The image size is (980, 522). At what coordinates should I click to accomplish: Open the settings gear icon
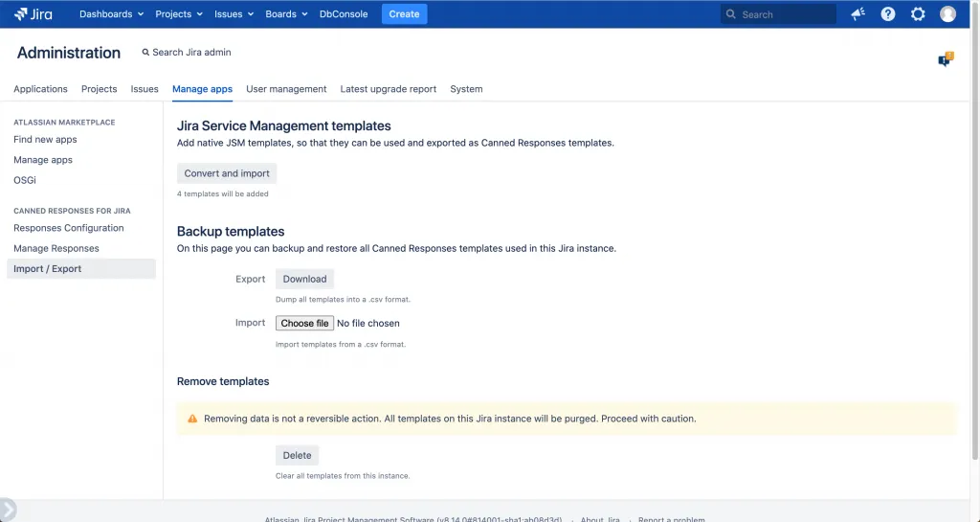[918, 13]
